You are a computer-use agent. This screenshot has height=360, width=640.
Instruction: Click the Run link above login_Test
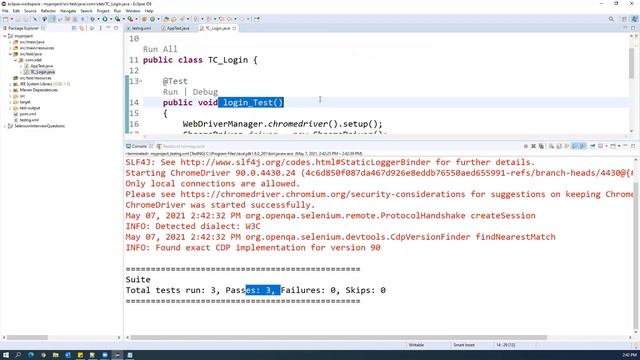[x=170, y=92]
